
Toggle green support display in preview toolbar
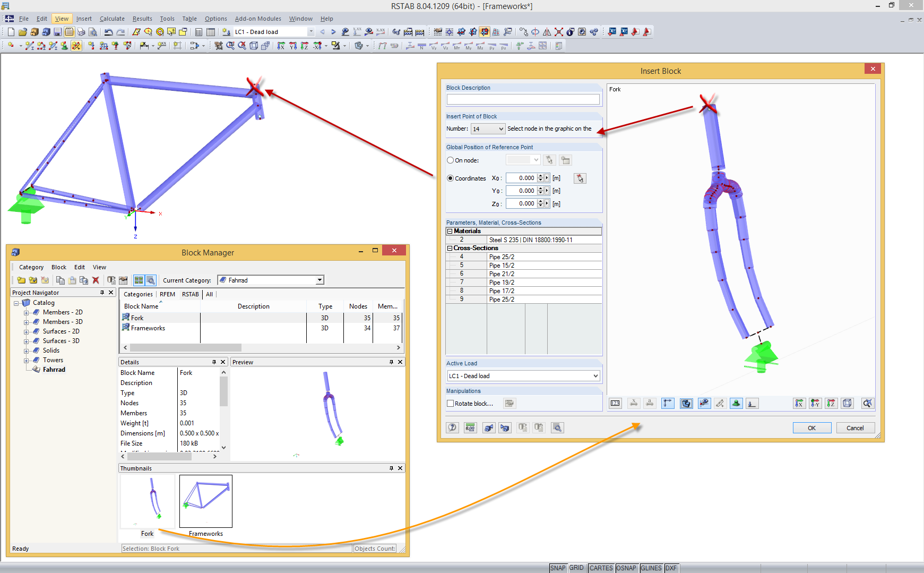click(x=736, y=403)
